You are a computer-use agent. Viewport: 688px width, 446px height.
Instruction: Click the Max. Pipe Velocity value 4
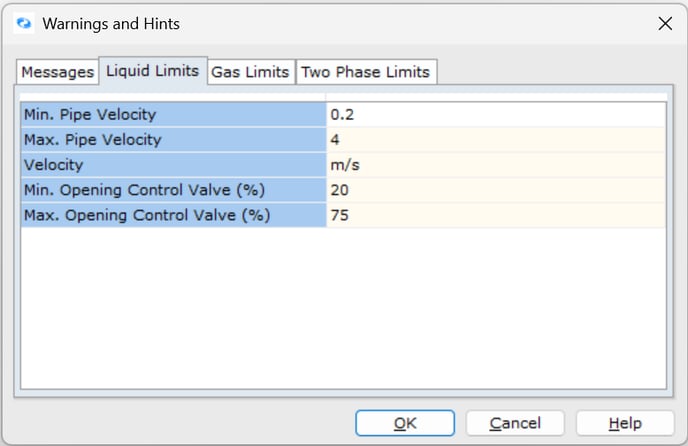click(495, 140)
